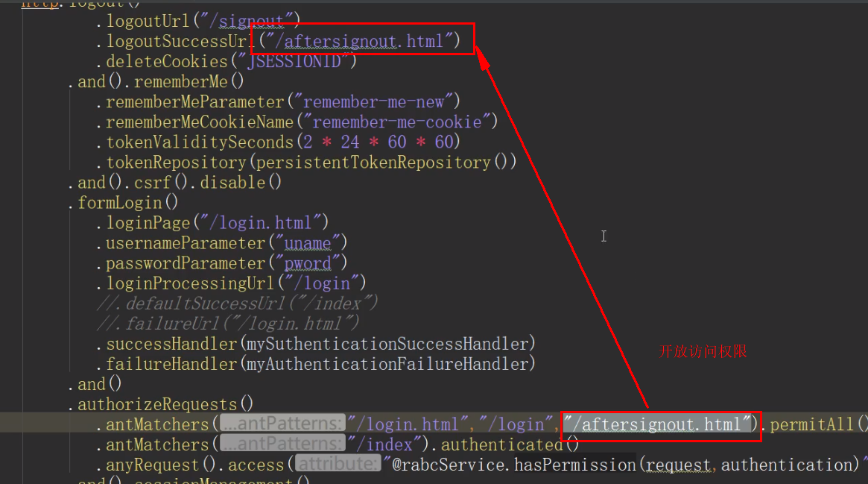Click the tokenValiditySeconds method
The width and height of the screenshot is (868, 484).
199,142
